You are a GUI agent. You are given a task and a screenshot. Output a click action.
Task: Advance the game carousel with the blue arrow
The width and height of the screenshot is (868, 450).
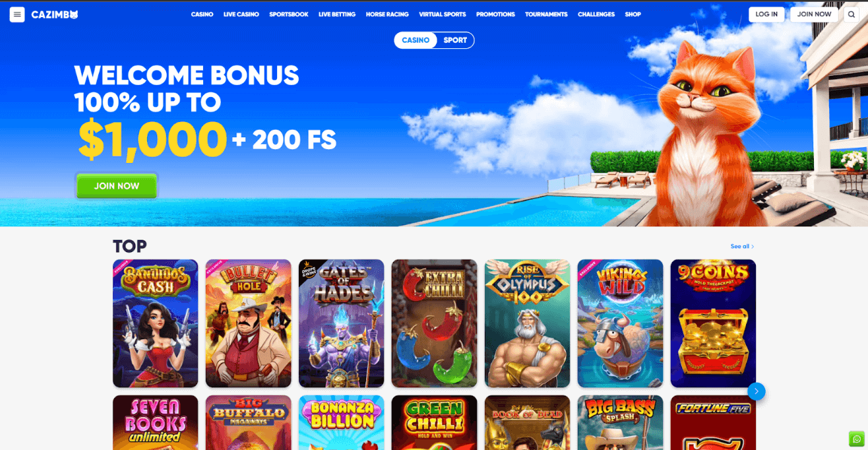click(756, 391)
